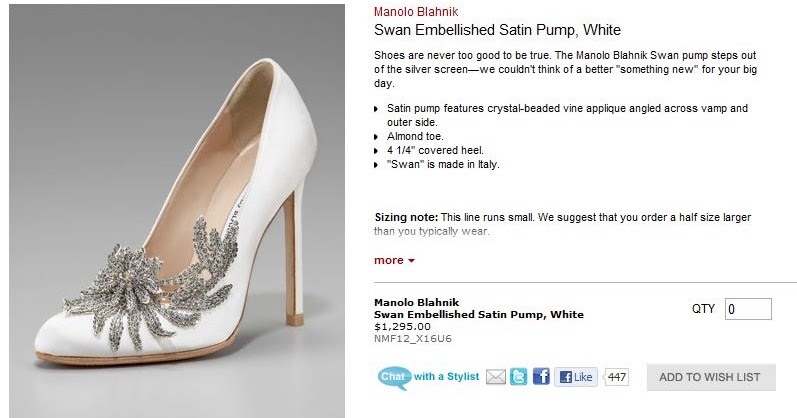Add the pump to wish list
Screen dimensions: 797x418
(710, 377)
